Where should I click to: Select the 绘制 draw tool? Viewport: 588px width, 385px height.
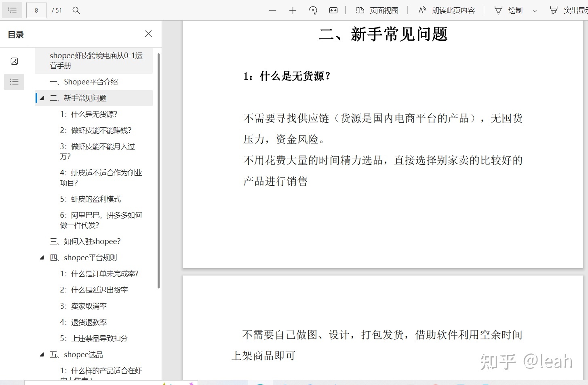pos(509,11)
